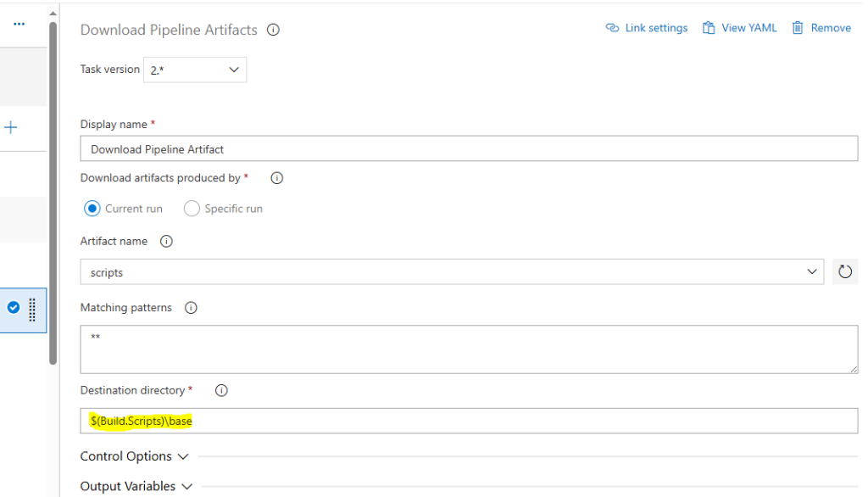The width and height of the screenshot is (868, 497).
Task: Click the info icon beside Destination directory
Action: 221,391
